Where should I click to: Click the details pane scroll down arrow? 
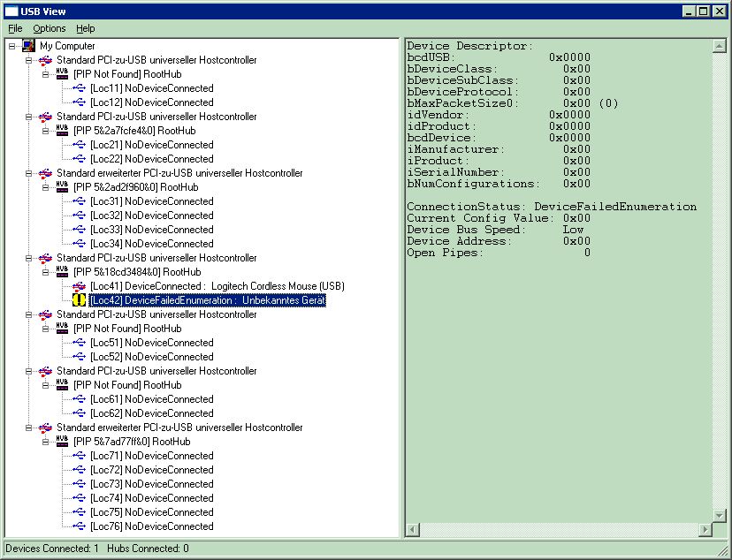coord(719,516)
